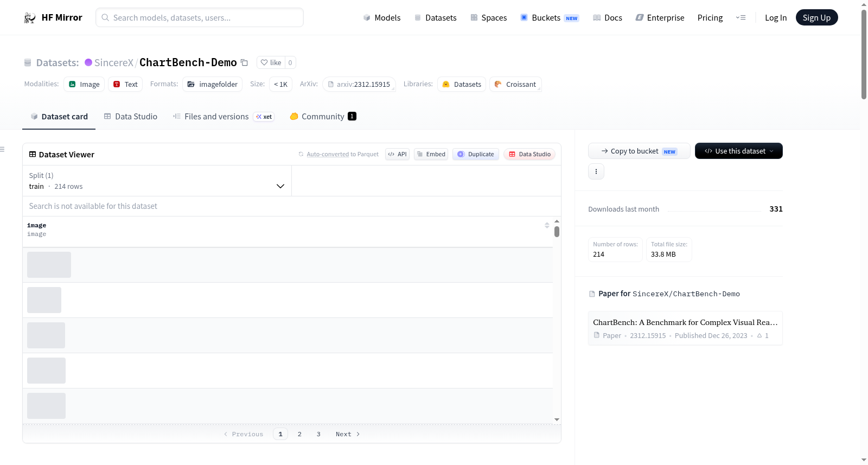The image size is (868, 465).
Task: Click the Log In link
Action: tap(776, 18)
